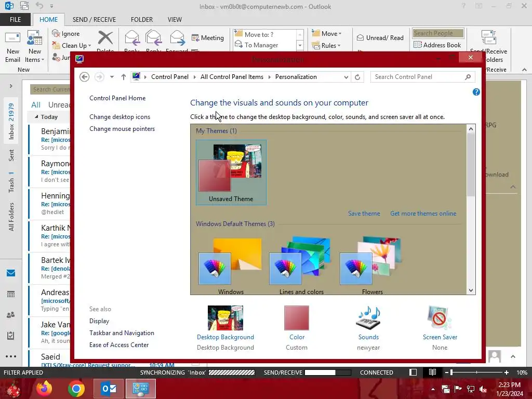The width and height of the screenshot is (532, 399).
Task: Click Outlook zoom slider handle
Action: pyautogui.click(x=451, y=373)
